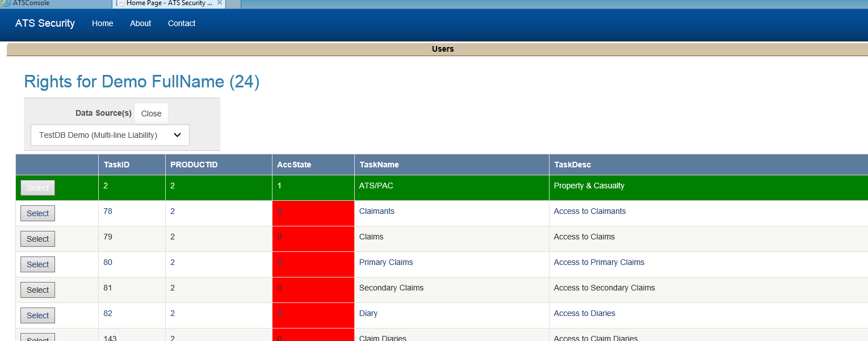Click the new tab button in the browser
This screenshot has height=341, width=868.
click(233, 3)
